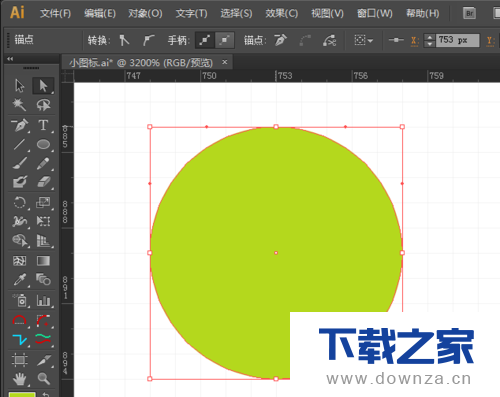Click the X coordinate stepper arrows
The image size is (500, 397).
click(x=430, y=40)
